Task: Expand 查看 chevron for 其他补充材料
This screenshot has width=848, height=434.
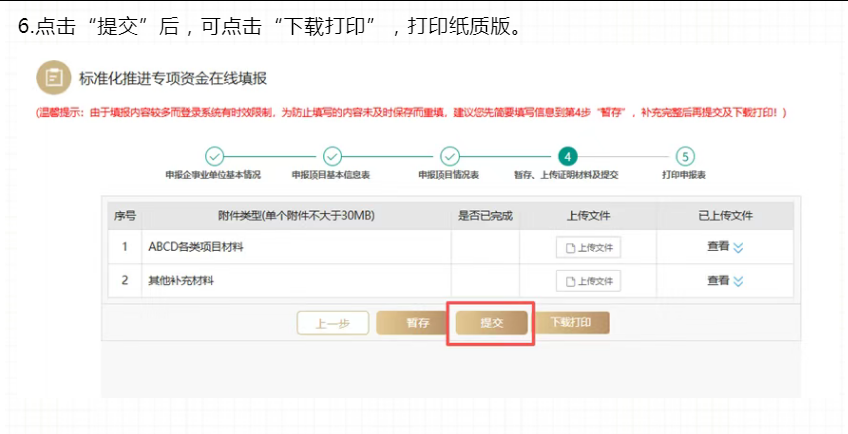Action: coord(738,281)
